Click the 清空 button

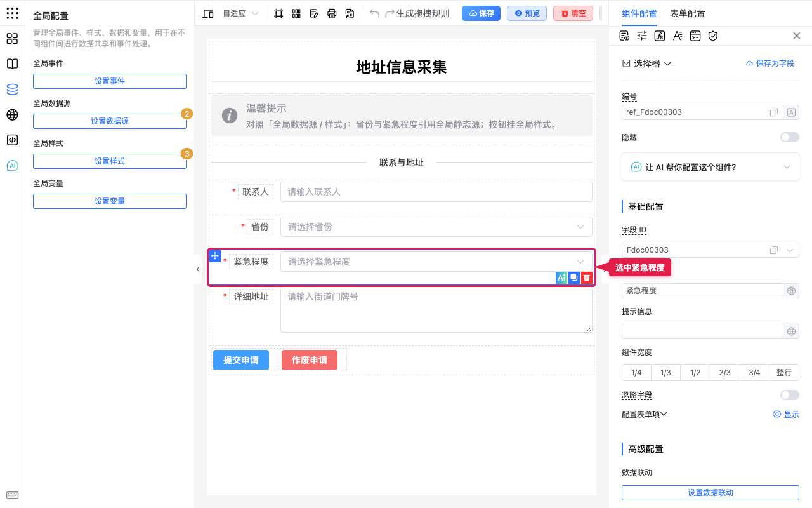click(x=573, y=13)
